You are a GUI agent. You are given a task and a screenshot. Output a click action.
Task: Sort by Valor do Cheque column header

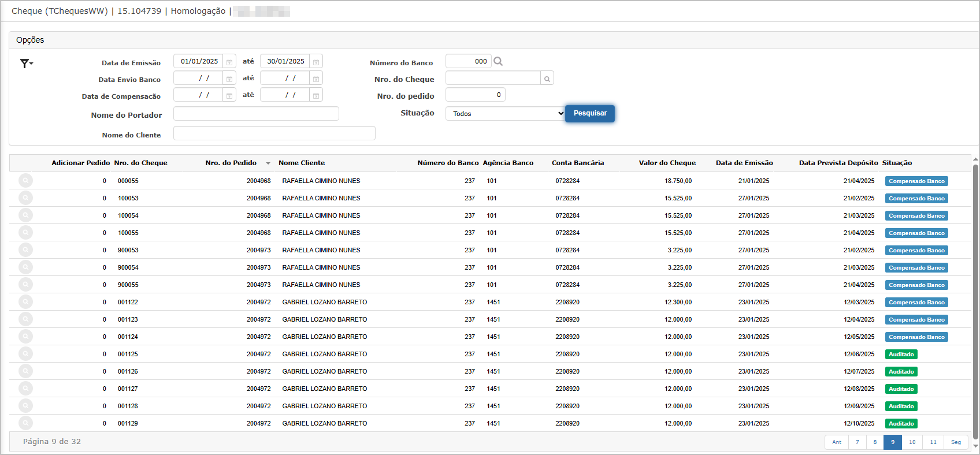[667, 163]
